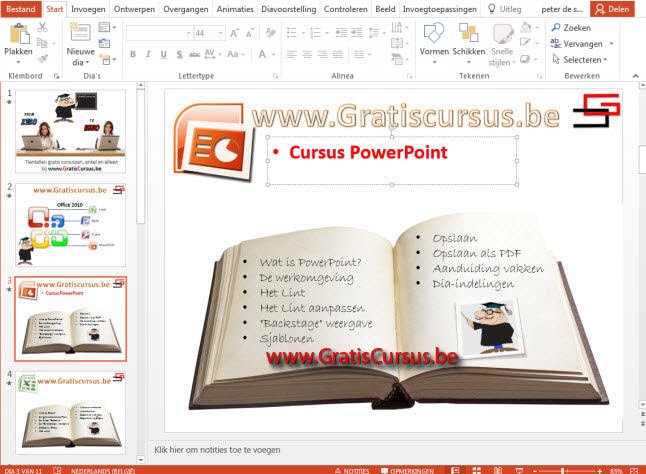Switch to the Ontwerpen tab
This screenshot has height=474, width=646.
click(x=134, y=9)
